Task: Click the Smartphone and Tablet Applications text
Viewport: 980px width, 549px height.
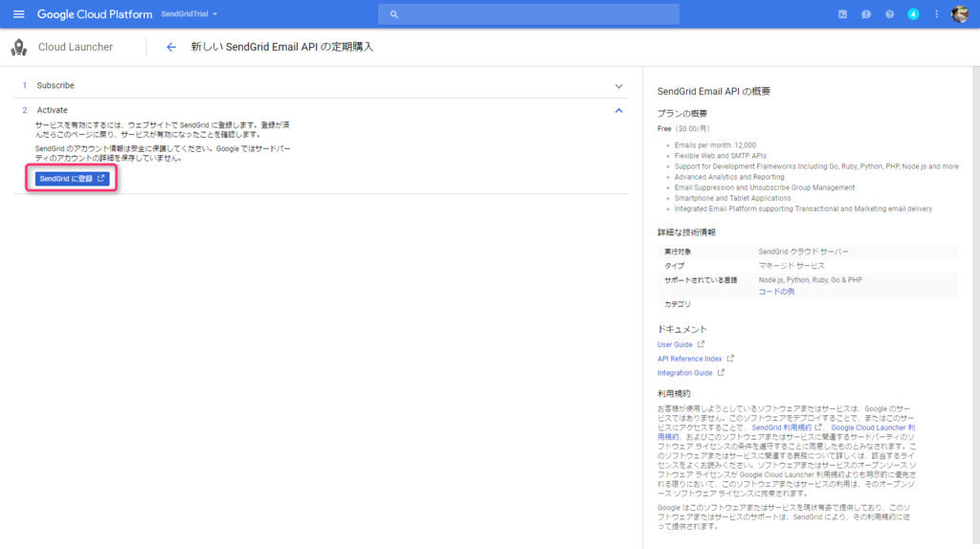Action: (x=732, y=198)
